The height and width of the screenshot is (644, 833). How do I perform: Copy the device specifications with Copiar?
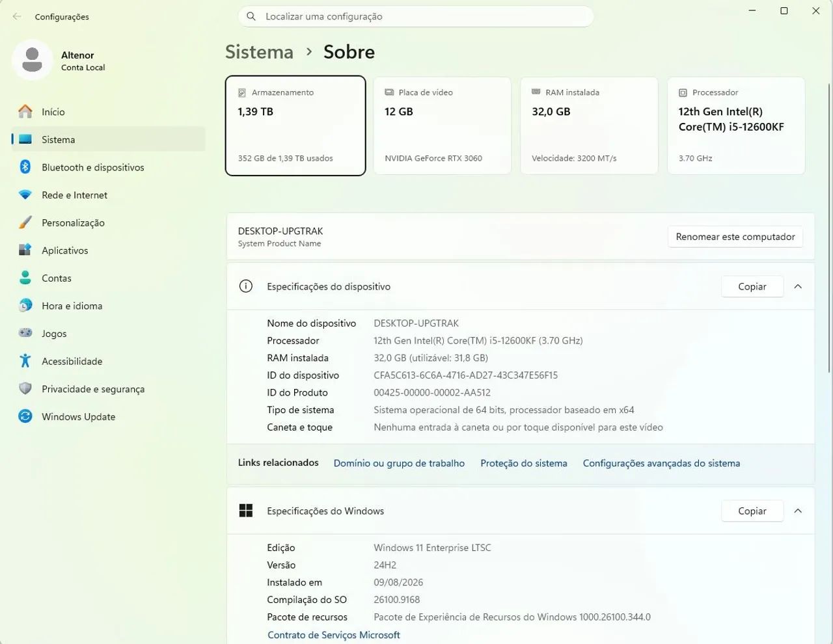tap(752, 286)
